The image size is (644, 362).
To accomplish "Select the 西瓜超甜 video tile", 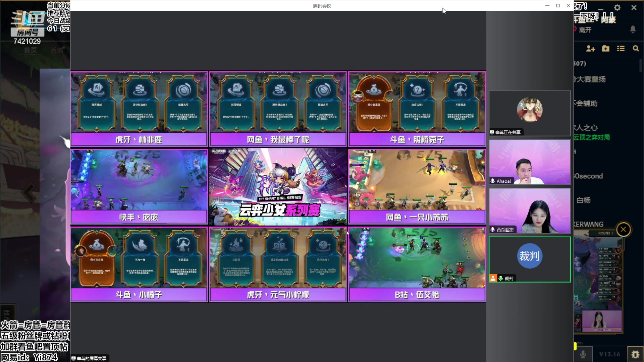I will pyautogui.click(x=530, y=211).
